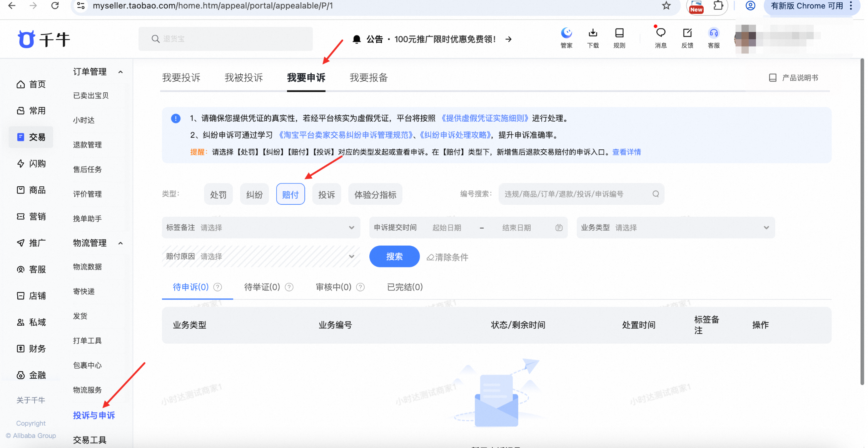This screenshot has width=868, height=448.
Task: Open 店铺 in the sidebar
Action: coord(31,296)
